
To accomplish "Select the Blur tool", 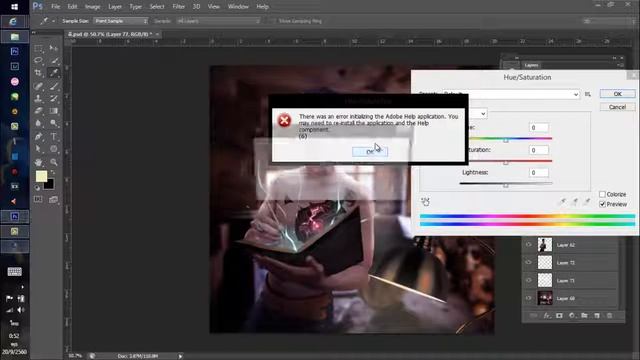I will click(38, 123).
